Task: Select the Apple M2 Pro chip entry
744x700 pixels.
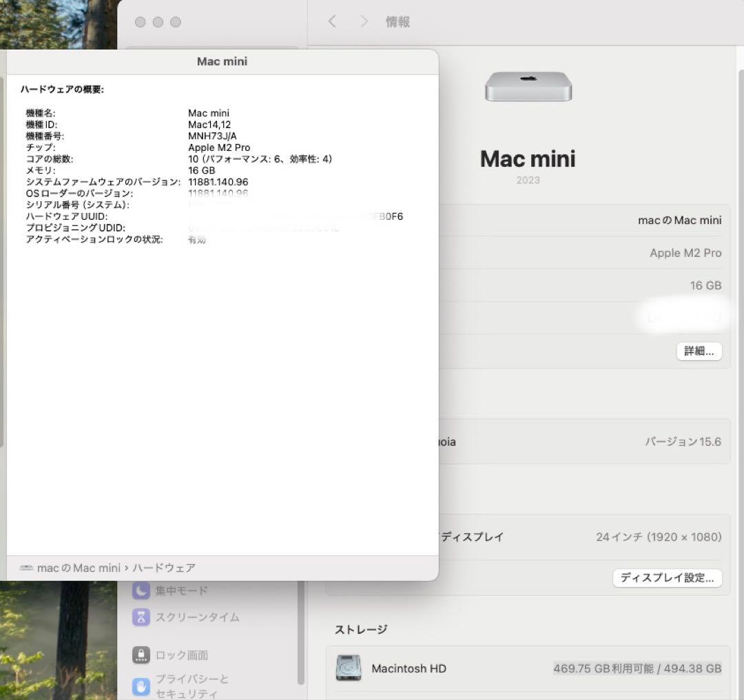Action: tap(685, 253)
